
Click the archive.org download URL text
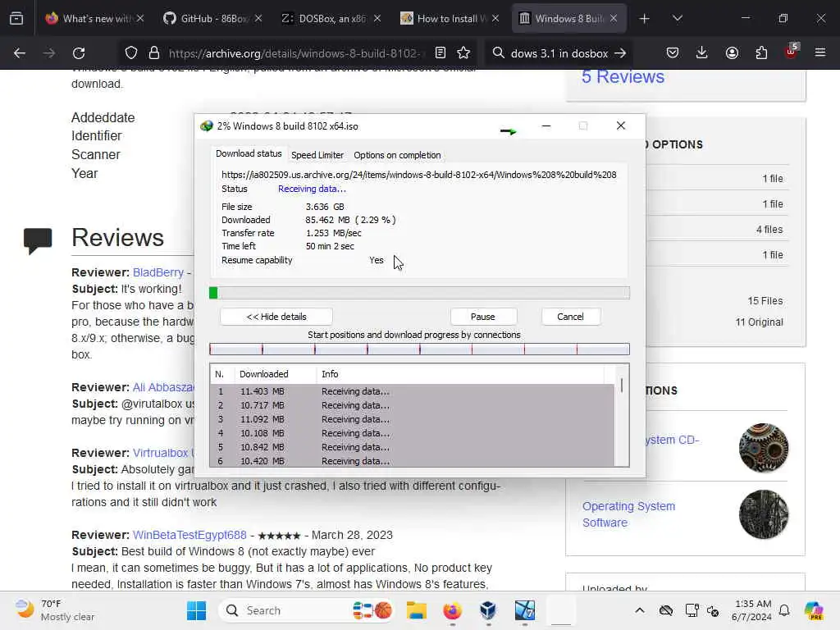tap(419, 175)
